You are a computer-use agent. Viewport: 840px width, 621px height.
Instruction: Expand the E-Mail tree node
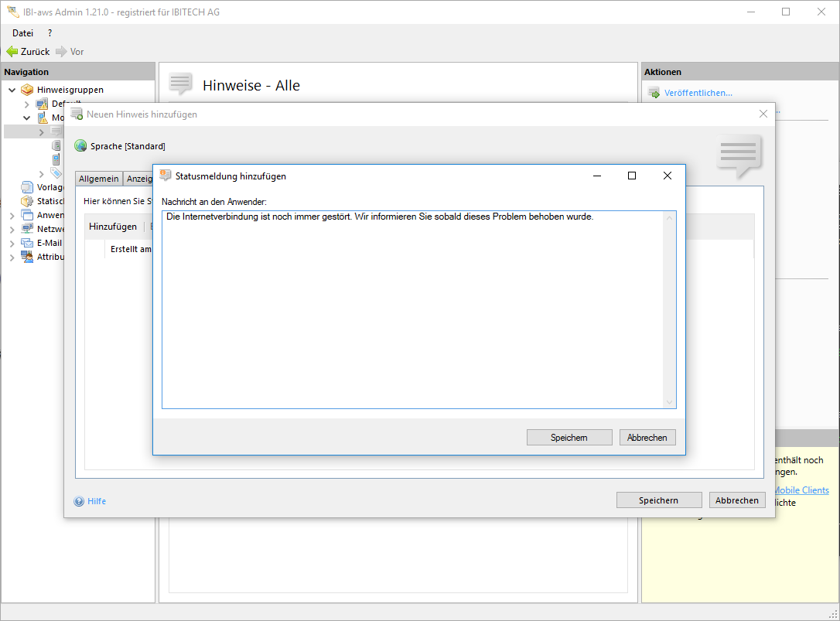point(12,244)
